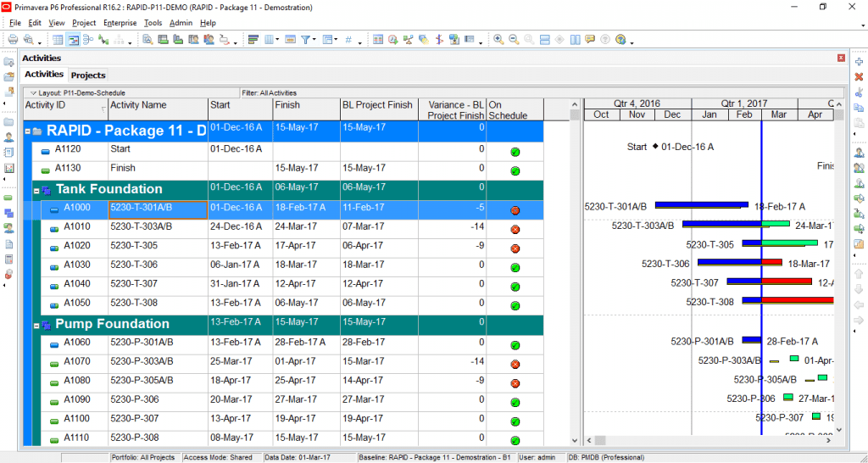Screen dimensions: 868x463
Task: Click the Level Resources toolbar icon
Action: tap(409, 39)
